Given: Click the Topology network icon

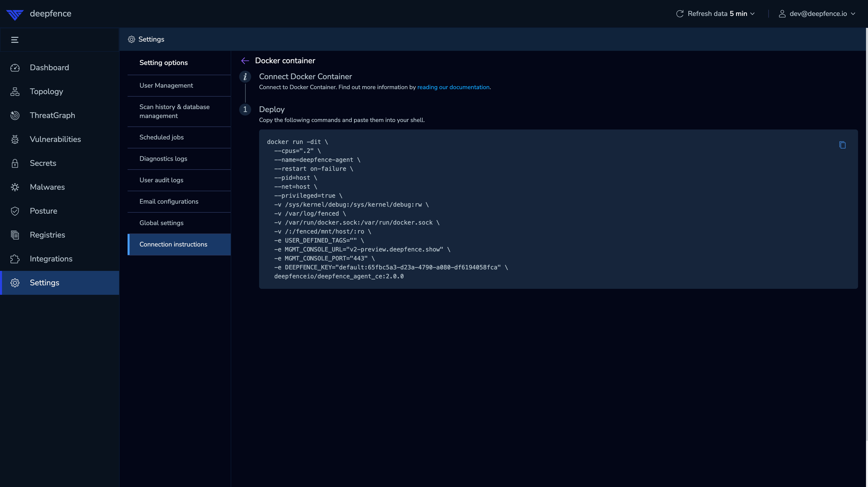Looking at the screenshot, I should [x=15, y=92].
